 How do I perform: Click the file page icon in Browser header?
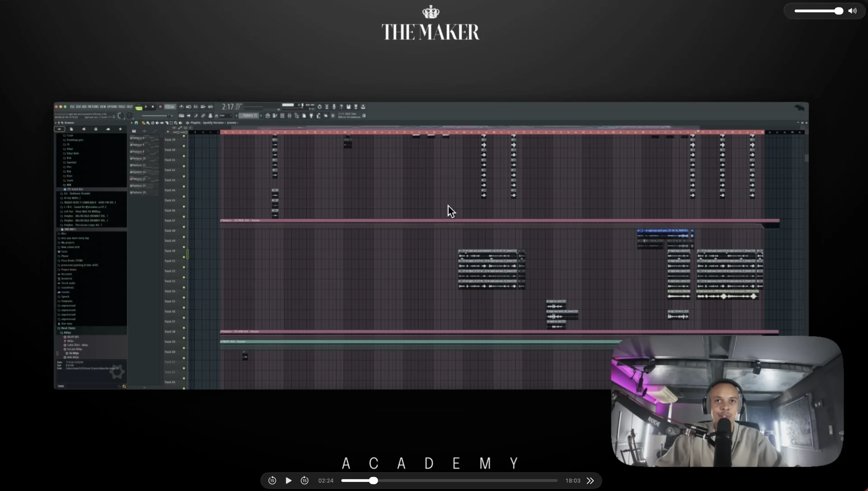click(x=71, y=129)
